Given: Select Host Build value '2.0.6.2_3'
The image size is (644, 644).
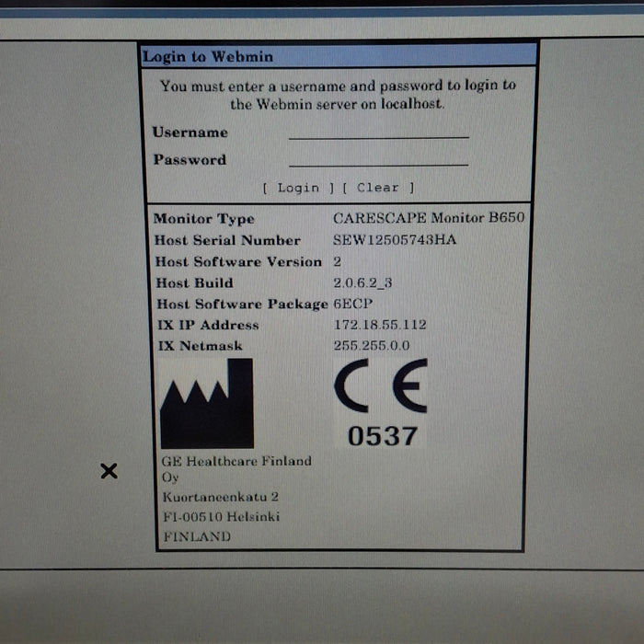Looking at the screenshot, I should pyautogui.click(x=362, y=282).
